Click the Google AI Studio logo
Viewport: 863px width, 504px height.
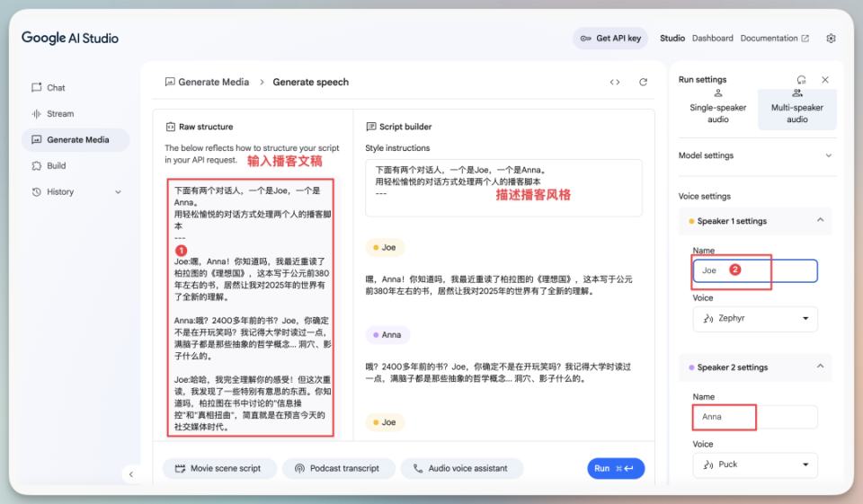[70, 38]
